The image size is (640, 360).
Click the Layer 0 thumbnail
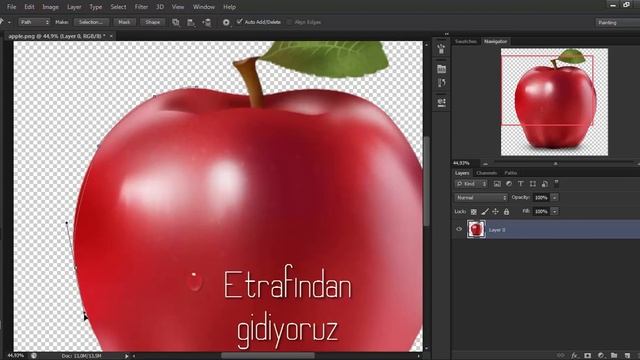[x=476, y=229]
